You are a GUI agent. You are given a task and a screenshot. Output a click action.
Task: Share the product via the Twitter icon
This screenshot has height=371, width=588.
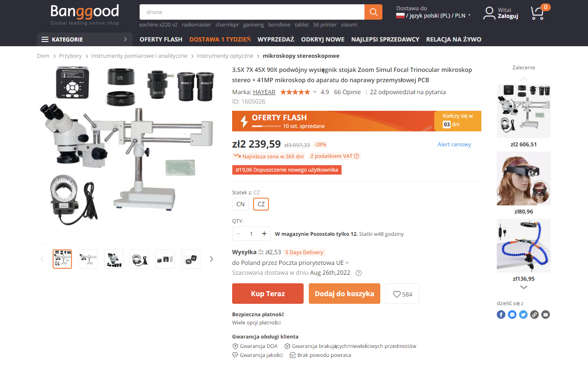[523, 315]
